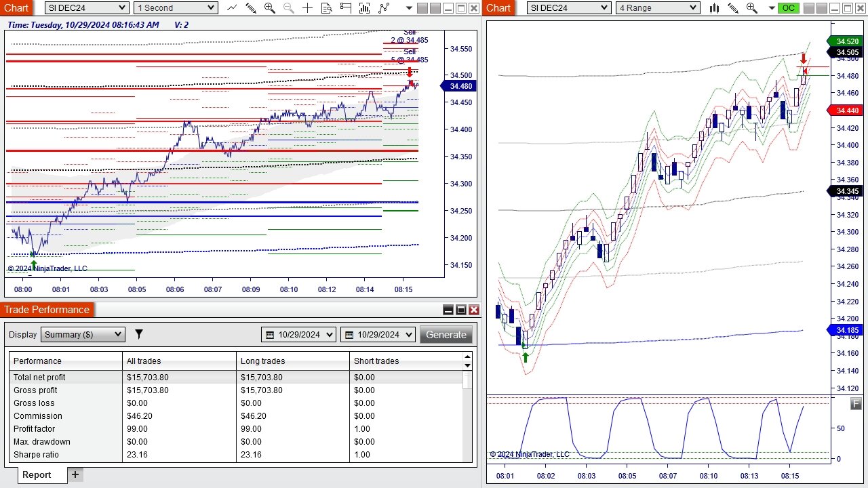Select the Commission row label

click(x=37, y=416)
